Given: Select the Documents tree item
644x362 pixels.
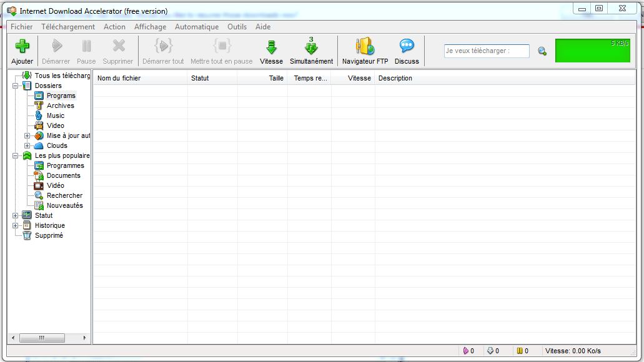Looking at the screenshot, I should (x=63, y=175).
